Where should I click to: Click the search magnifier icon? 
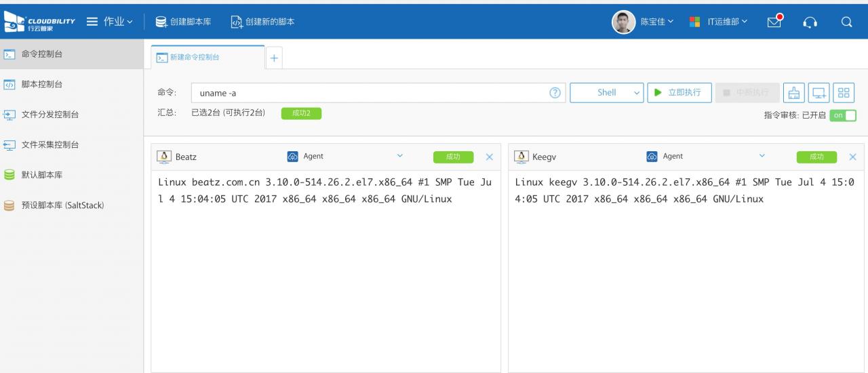click(x=846, y=22)
